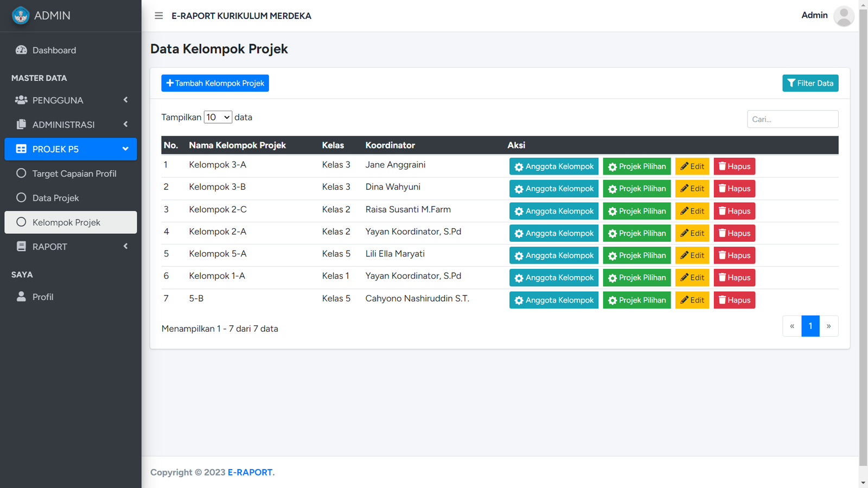868x488 pixels.
Task: Select Data Projek in sidebar
Action: (55, 198)
